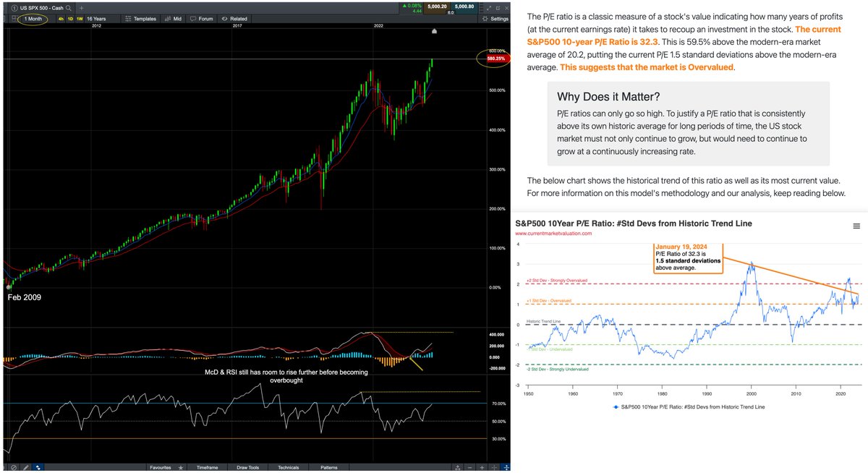Click the search magnifier in the chart tab

point(68,8)
